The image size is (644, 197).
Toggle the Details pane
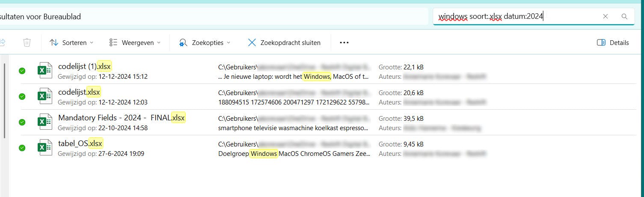[613, 42]
